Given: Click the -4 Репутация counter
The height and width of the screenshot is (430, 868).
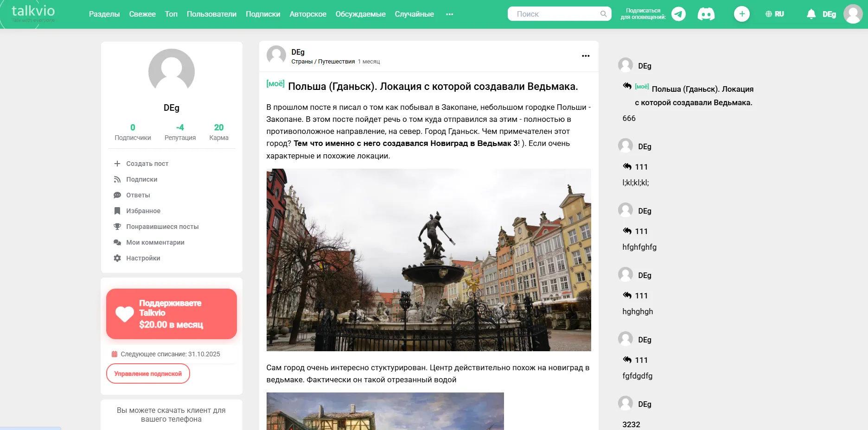Looking at the screenshot, I should tap(180, 132).
